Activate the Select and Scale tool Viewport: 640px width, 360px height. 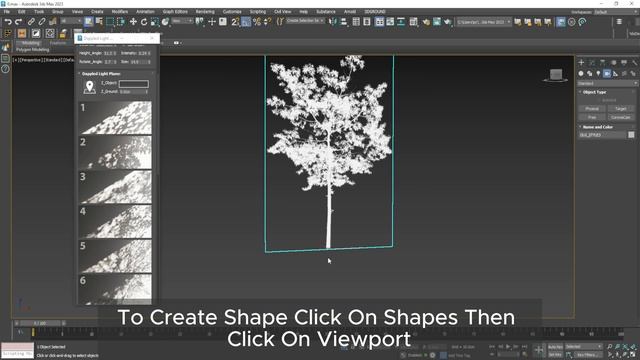click(155, 22)
